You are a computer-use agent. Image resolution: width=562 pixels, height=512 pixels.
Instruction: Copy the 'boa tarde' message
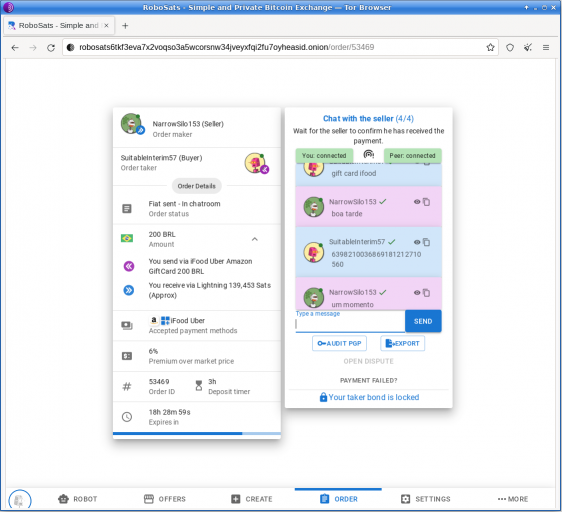[x=427, y=202]
